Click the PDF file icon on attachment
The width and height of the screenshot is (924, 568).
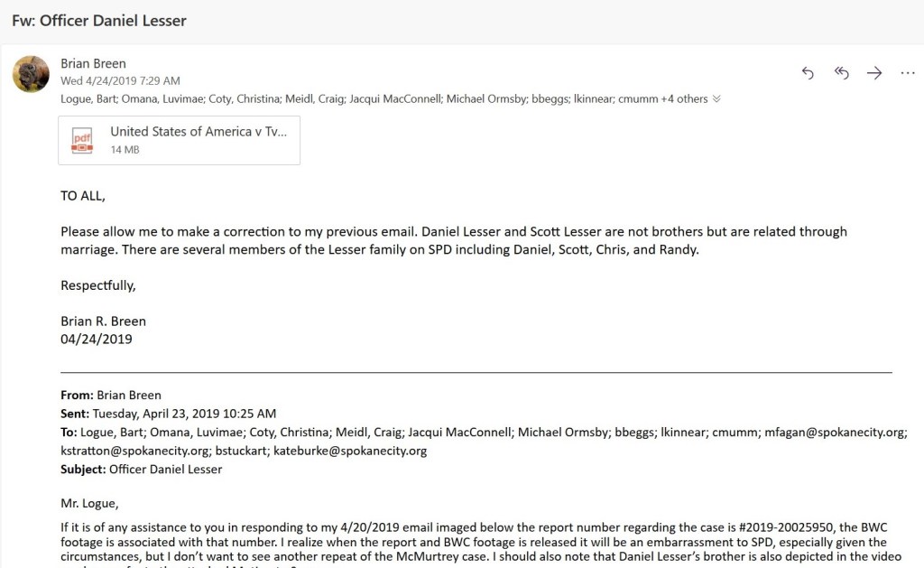[82, 140]
